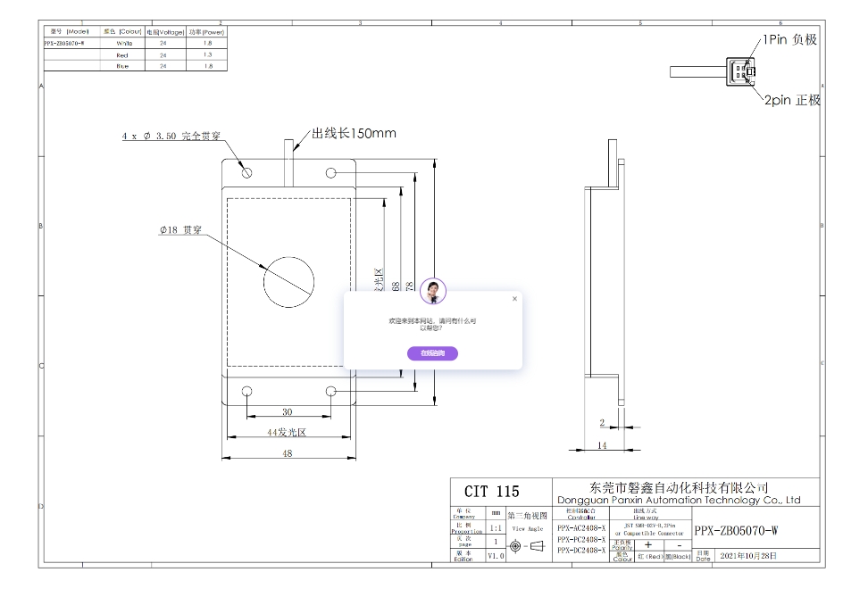Click the purple 在线咨询 button
Viewport: 868px width, 597px height.
pyautogui.click(x=432, y=353)
